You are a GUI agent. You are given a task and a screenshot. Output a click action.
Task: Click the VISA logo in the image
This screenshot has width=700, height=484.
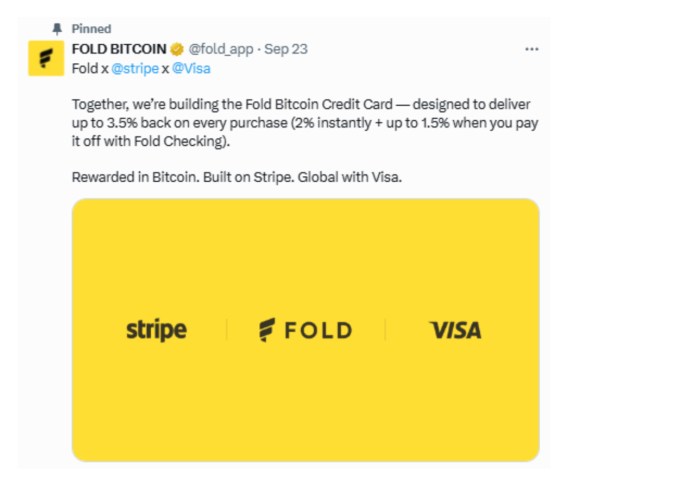[x=455, y=330]
